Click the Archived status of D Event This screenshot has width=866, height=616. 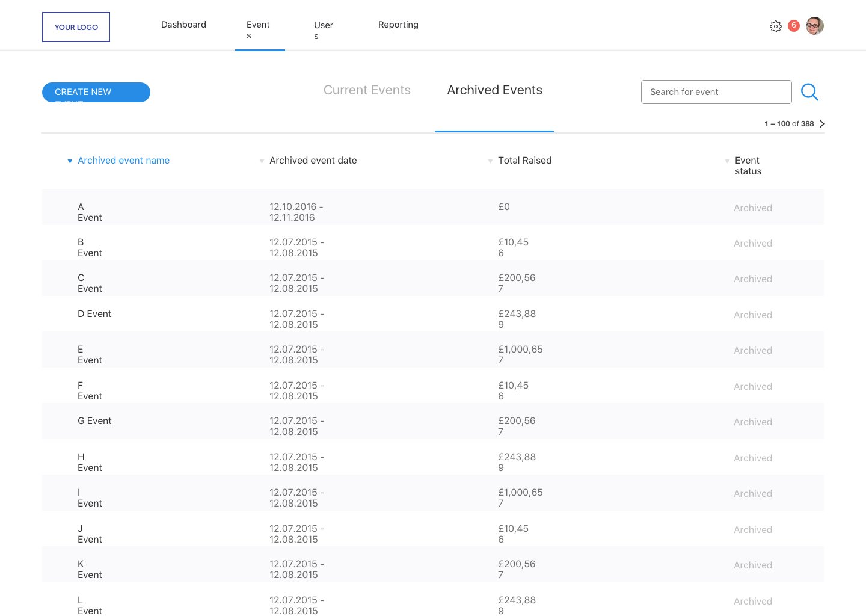pos(753,315)
